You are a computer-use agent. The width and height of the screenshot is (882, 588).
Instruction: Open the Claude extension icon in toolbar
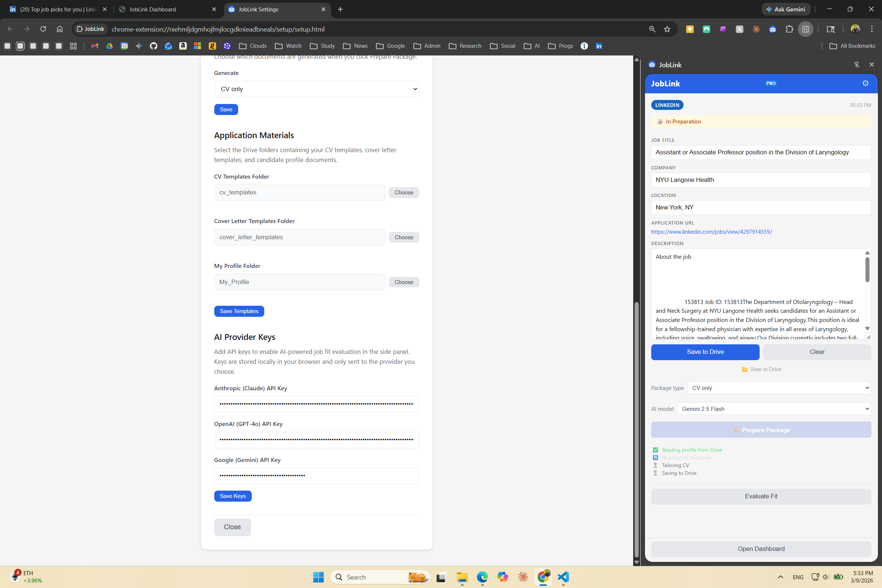coord(756,29)
